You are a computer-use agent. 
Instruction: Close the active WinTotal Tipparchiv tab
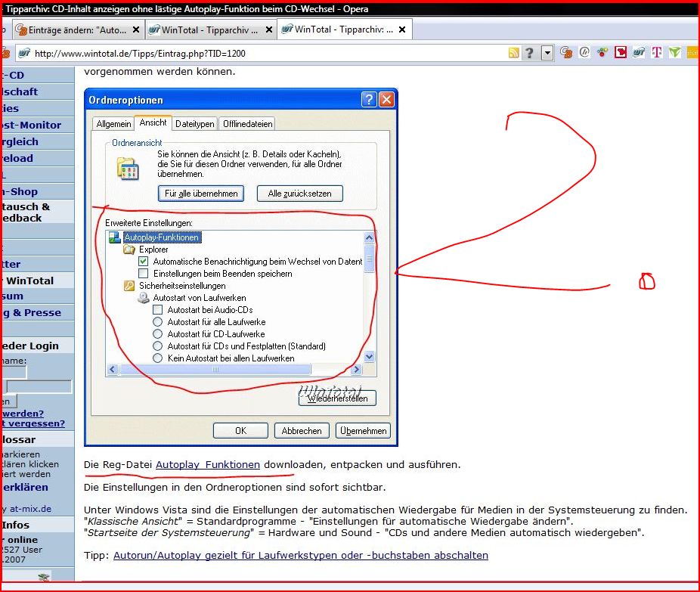[x=402, y=29]
